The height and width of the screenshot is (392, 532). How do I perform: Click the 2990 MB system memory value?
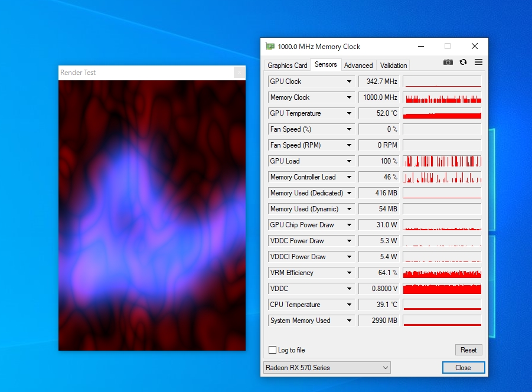point(379,321)
